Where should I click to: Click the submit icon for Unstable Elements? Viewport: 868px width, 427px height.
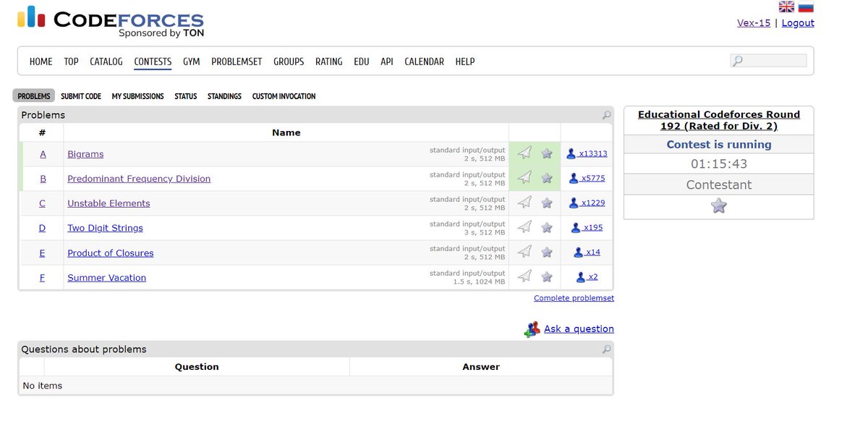pyautogui.click(x=525, y=202)
